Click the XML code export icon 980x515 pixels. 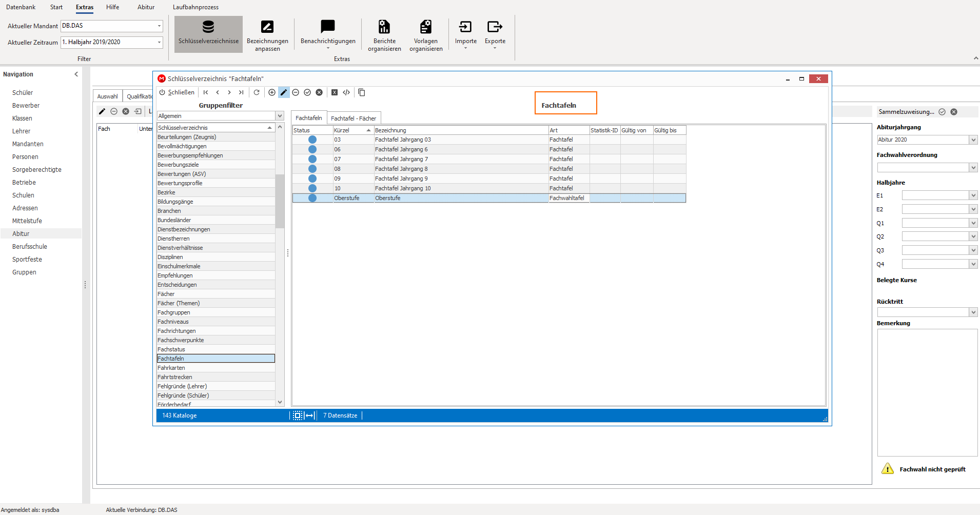click(x=346, y=92)
